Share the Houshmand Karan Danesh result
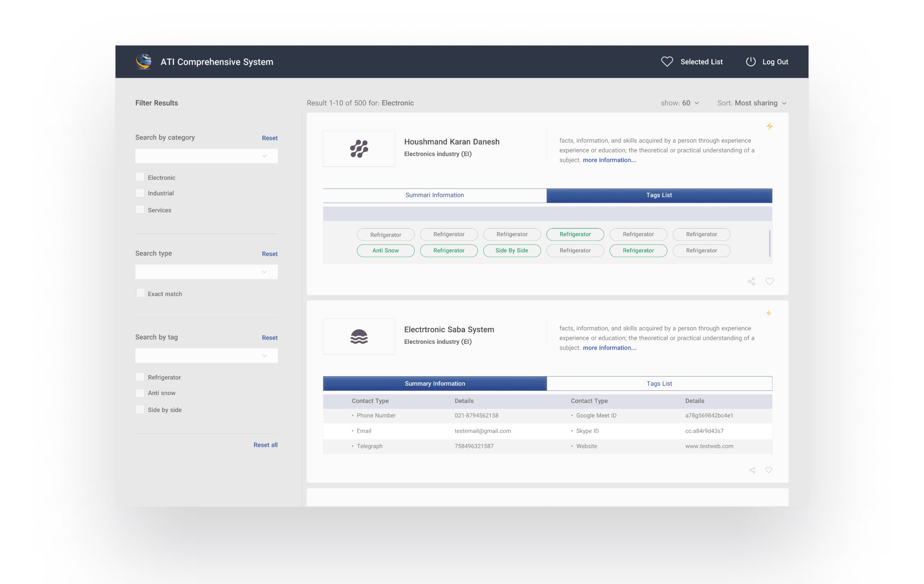 point(751,281)
